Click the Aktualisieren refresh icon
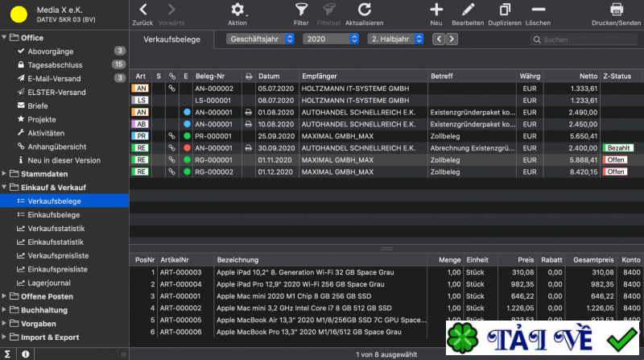The height and width of the screenshot is (360, 644). coord(364,10)
